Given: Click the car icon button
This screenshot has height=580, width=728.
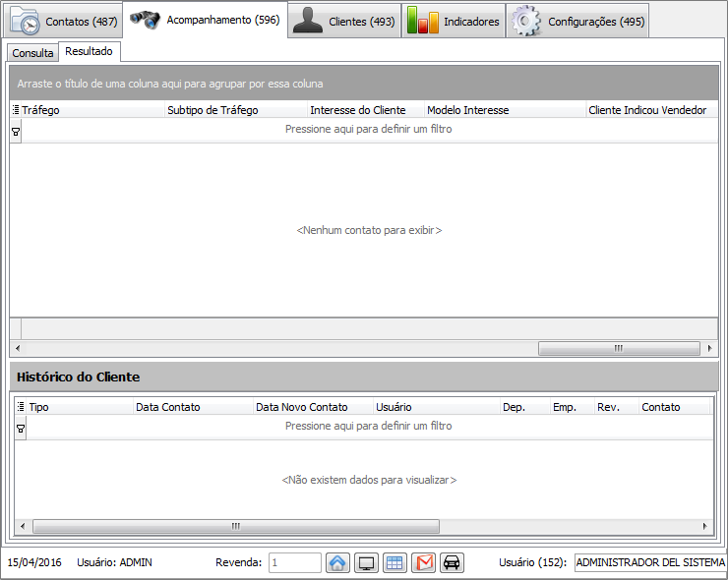Looking at the screenshot, I should click(x=452, y=562).
